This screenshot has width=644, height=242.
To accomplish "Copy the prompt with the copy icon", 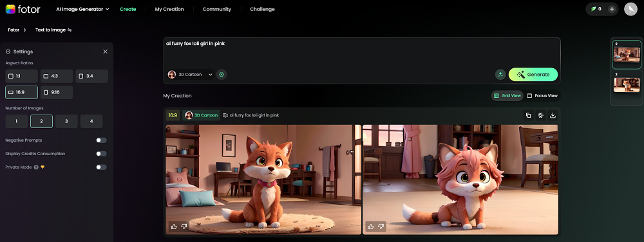I will pyautogui.click(x=529, y=115).
